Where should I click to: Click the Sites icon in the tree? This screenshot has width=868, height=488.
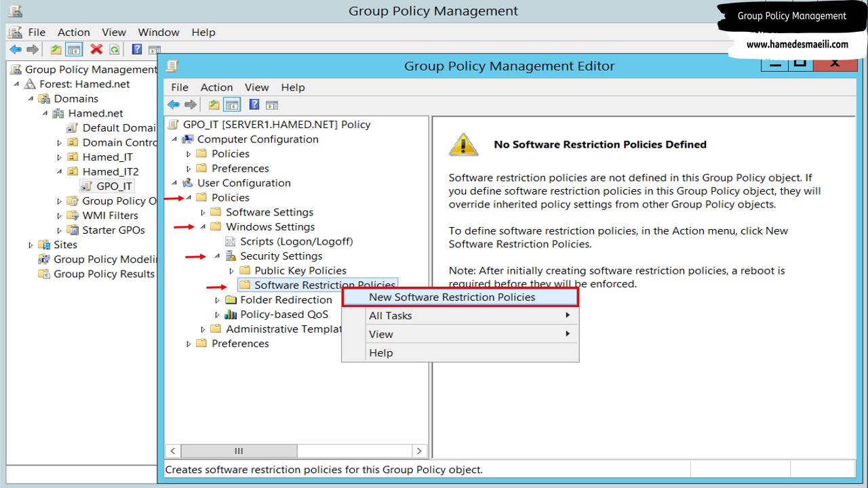(x=45, y=245)
